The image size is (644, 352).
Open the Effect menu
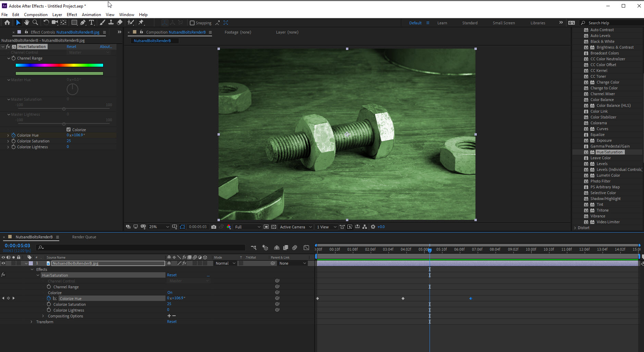click(72, 14)
